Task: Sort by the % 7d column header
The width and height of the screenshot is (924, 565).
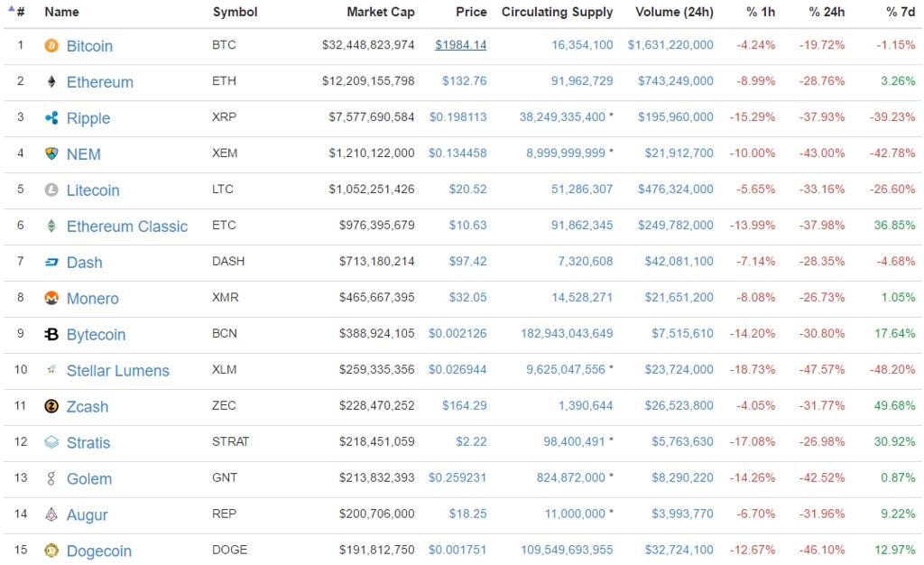Action: click(x=901, y=12)
